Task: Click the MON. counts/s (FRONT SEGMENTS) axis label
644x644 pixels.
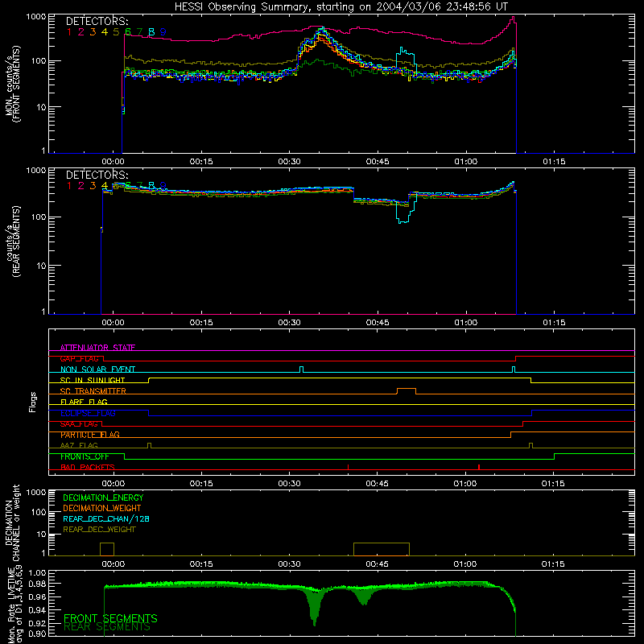Action: 13,84
